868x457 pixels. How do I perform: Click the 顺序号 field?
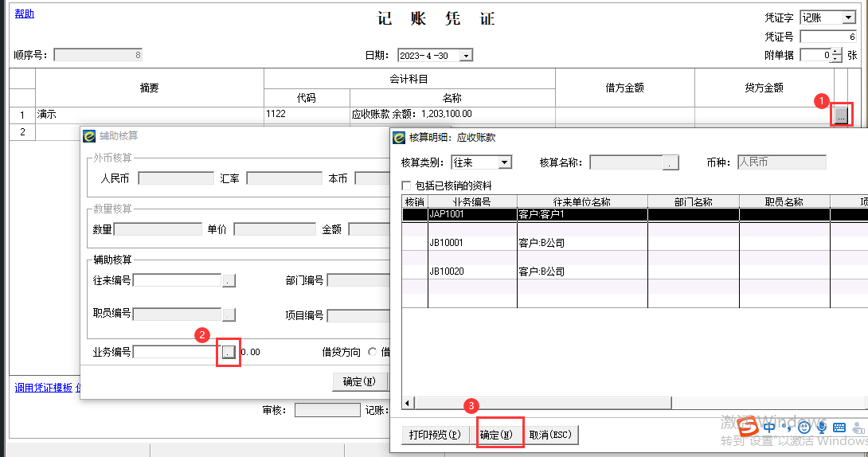click(x=98, y=55)
